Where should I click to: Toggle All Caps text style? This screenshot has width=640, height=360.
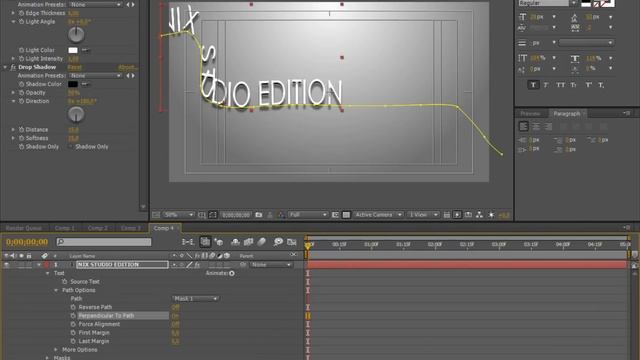(561, 85)
